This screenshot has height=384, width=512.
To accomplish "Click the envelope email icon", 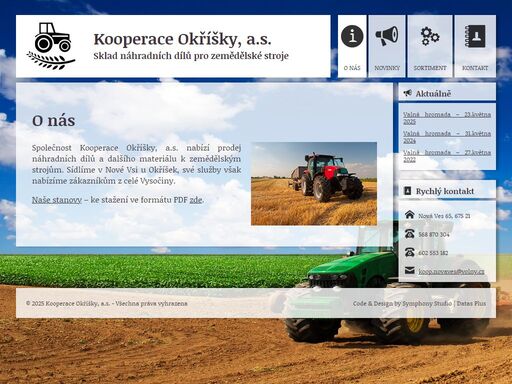I will coord(409,271).
